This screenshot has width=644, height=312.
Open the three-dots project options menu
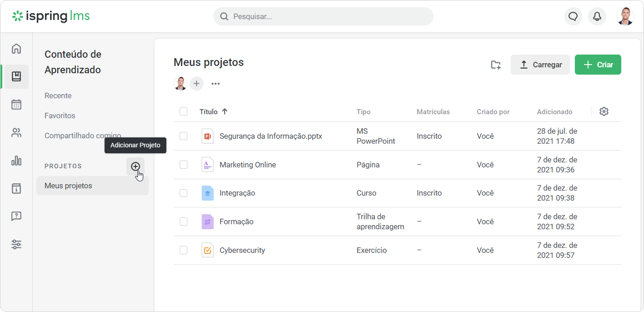[216, 84]
